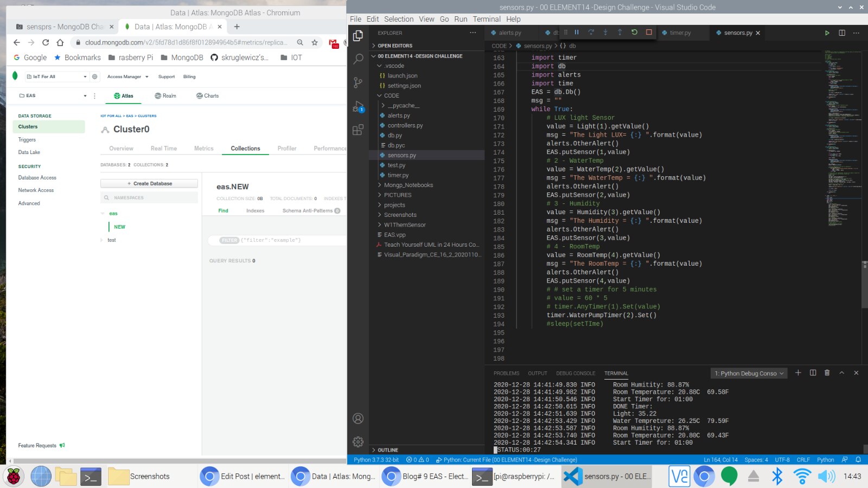Open the Extensions view icon
Viewport: 868px width, 488px height.
tap(358, 130)
